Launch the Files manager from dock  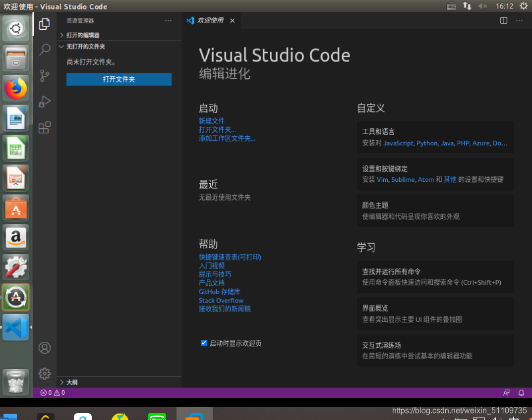[15, 58]
